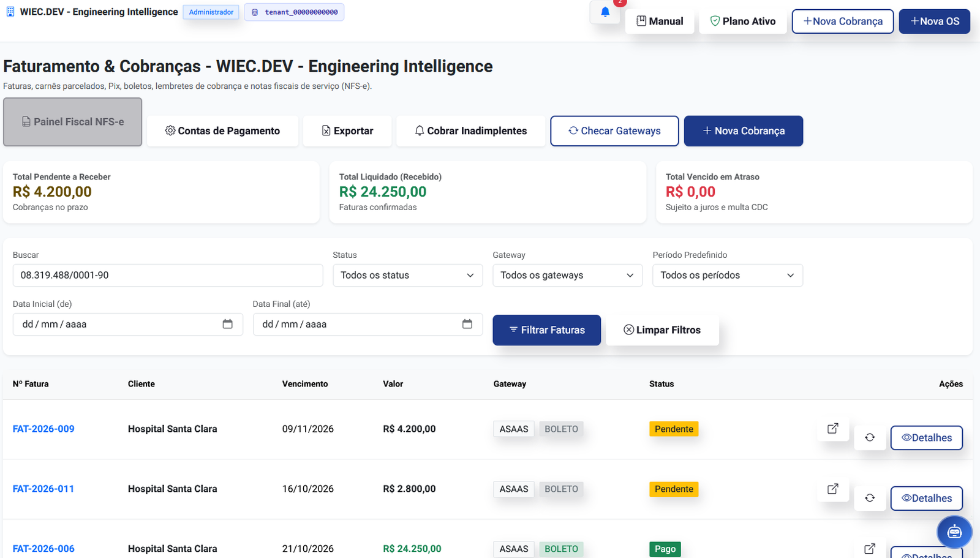Viewport: 980px width, 558px height.
Task: Open Painel Fiscal NFS-e
Action: pyautogui.click(x=73, y=122)
